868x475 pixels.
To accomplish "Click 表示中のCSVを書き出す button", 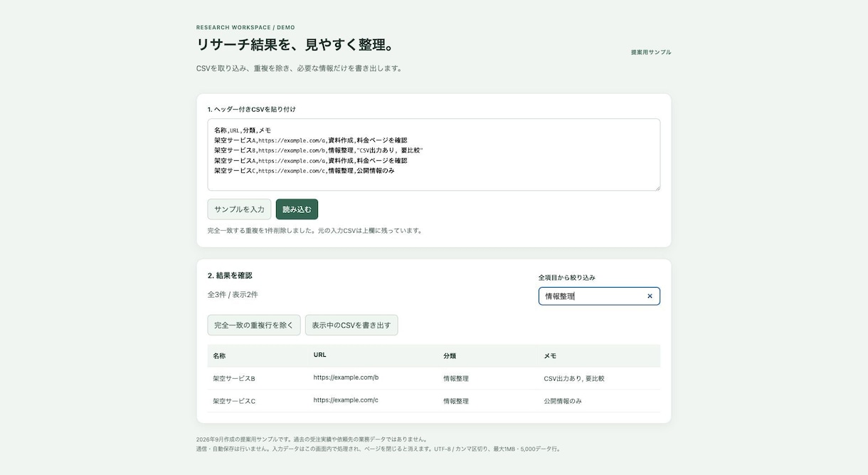I will (x=351, y=325).
